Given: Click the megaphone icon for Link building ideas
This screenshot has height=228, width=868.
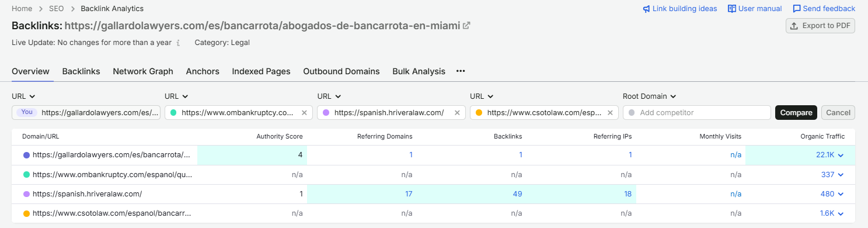Looking at the screenshot, I should point(646,9).
